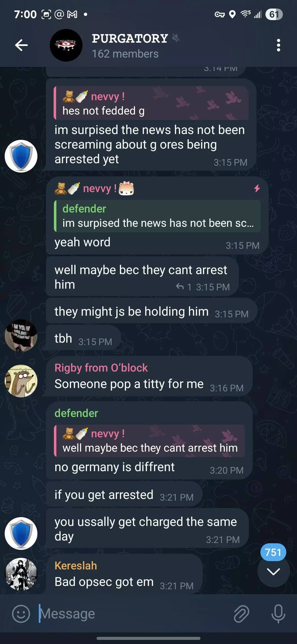Tap the microphone voice message icon
Viewport: 297px width, 644px height.
[x=278, y=614]
